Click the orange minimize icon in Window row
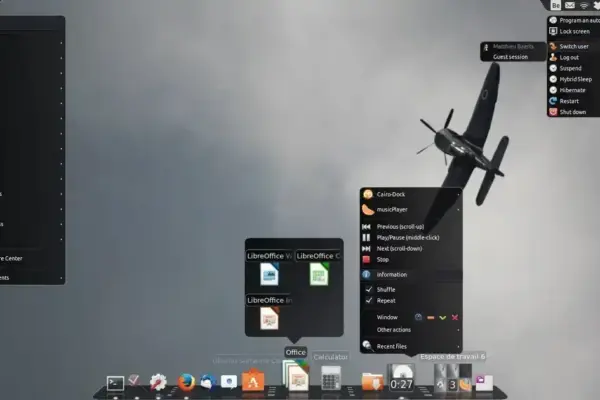Image resolution: width=600 pixels, height=400 pixels. tap(430, 317)
